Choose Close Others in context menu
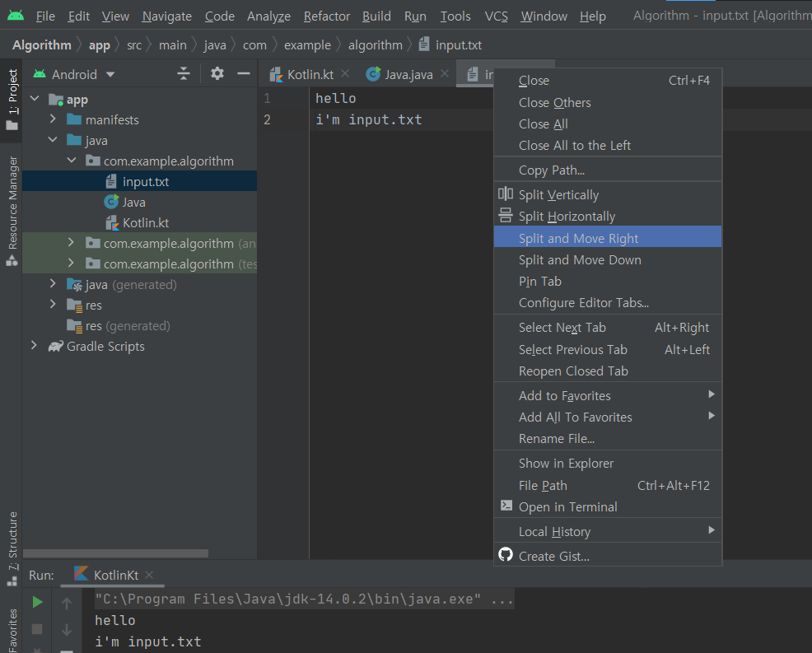This screenshot has height=653, width=812. [608, 103]
